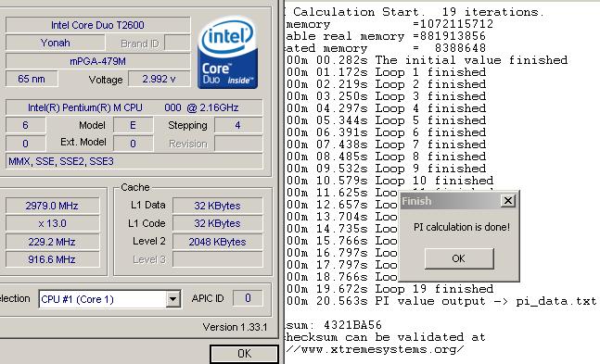Click the Loop 5 finished line

[x=386, y=120]
